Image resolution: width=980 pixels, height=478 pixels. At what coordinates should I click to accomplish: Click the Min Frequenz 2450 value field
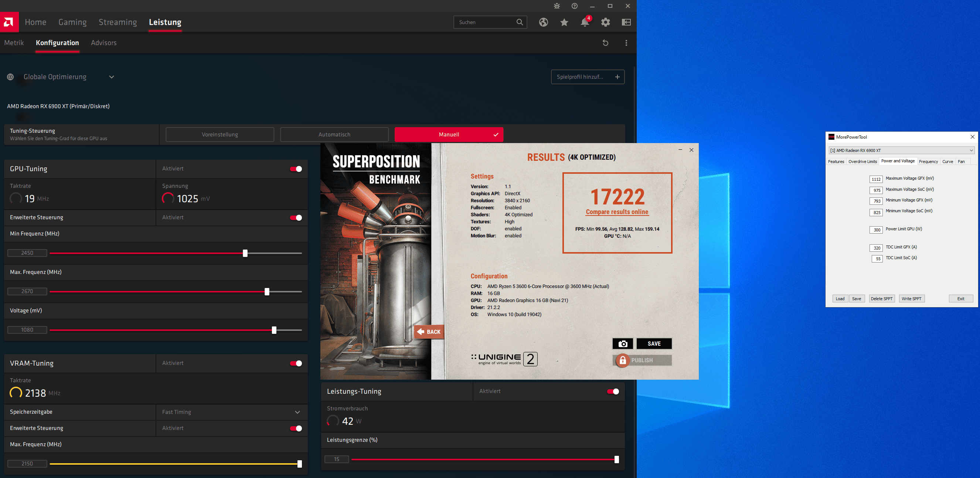27,253
